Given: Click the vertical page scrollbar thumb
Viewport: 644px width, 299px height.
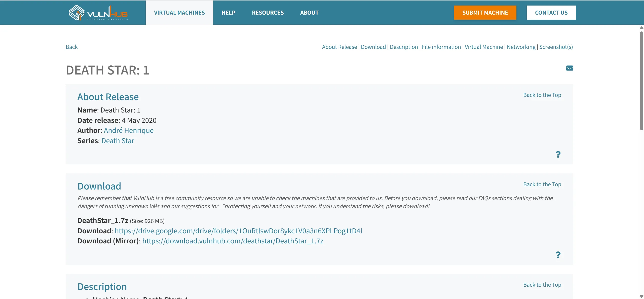Looking at the screenshot, I should (641, 81).
